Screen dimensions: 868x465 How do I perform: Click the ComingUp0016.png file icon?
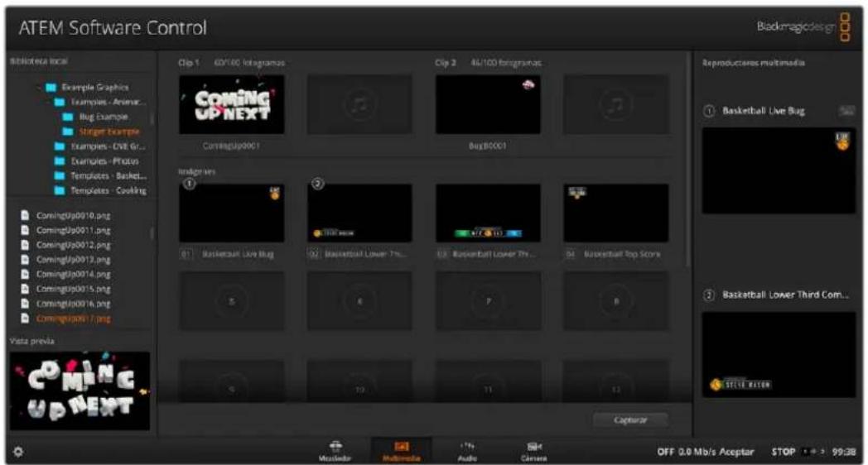point(25,303)
